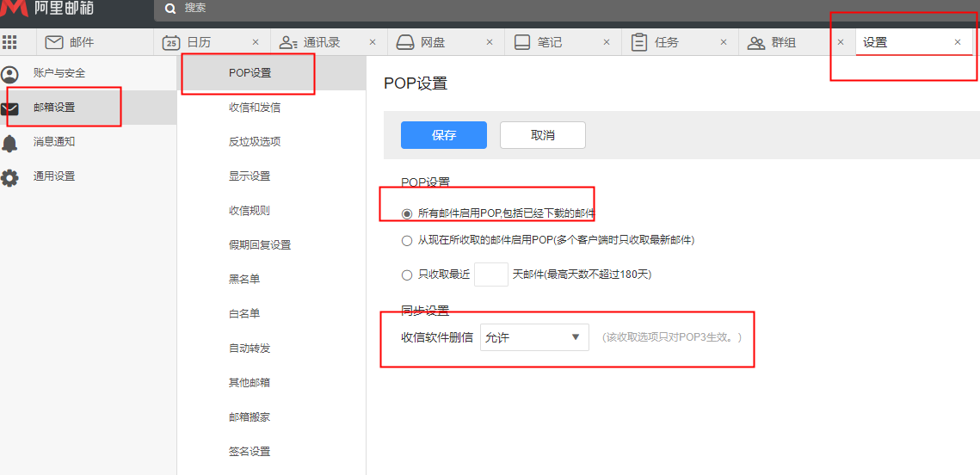
Task: Click the gear icon for 通用设置
Action: pyautogui.click(x=9, y=177)
